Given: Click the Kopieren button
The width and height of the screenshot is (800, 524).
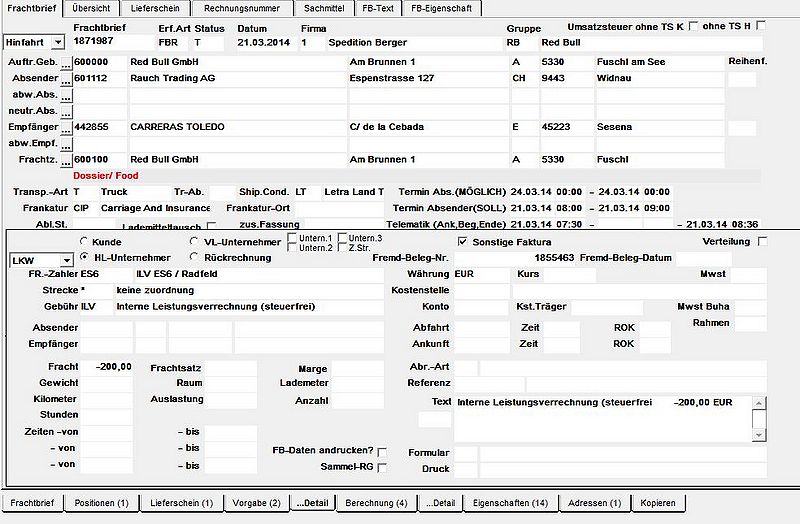Looking at the screenshot, I should (658, 503).
